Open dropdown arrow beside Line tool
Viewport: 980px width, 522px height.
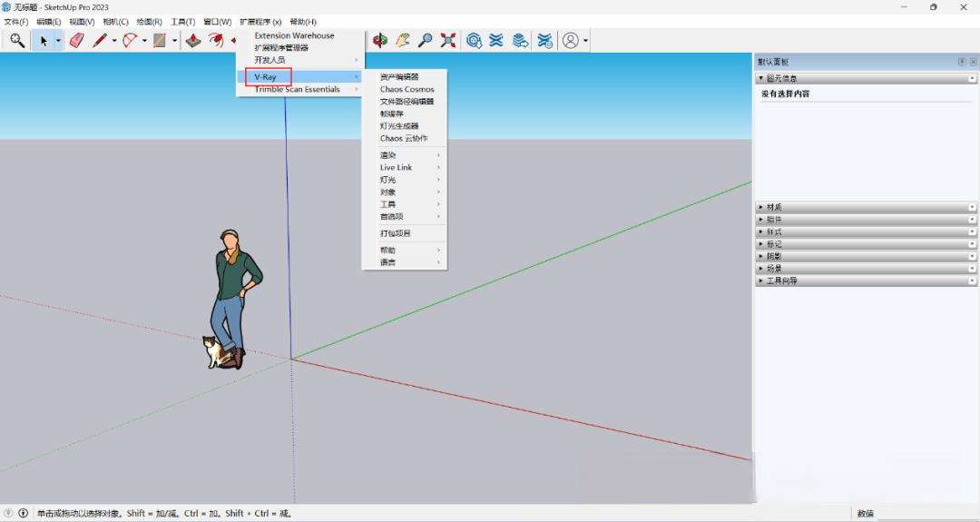point(114,41)
